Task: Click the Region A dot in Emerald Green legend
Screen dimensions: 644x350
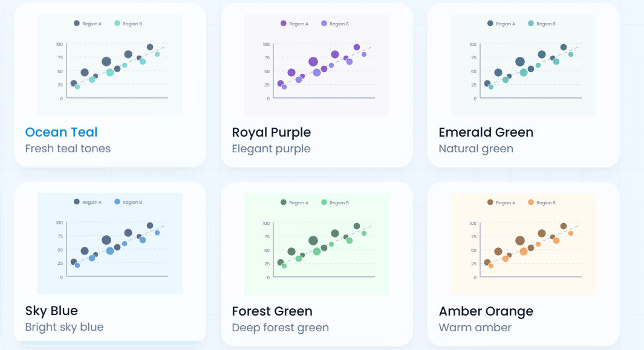Action: pyautogui.click(x=490, y=24)
